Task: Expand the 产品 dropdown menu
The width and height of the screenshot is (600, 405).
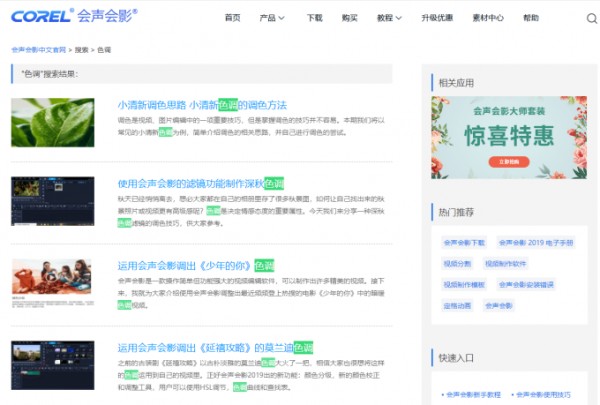Action: 272,18
